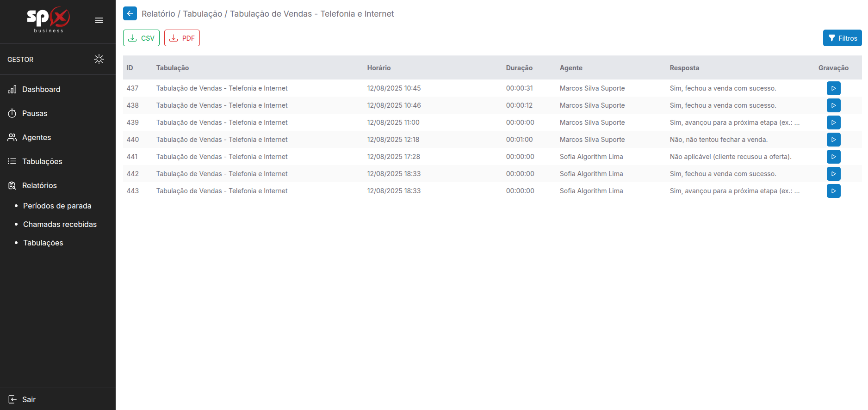This screenshot has width=868, height=410.
Task: Open Períodos de parada report
Action: point(57,206)
